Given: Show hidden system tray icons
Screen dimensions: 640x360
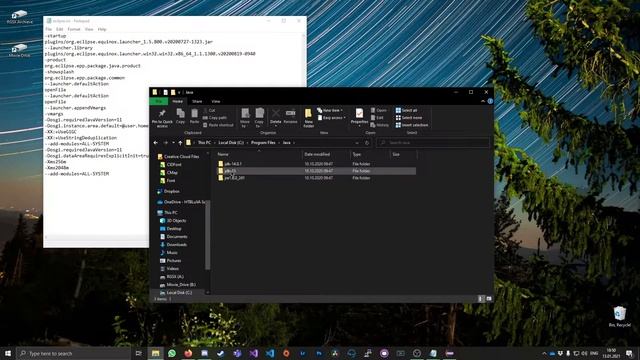Looking at the screenshot, I should [x=544, y=353].
